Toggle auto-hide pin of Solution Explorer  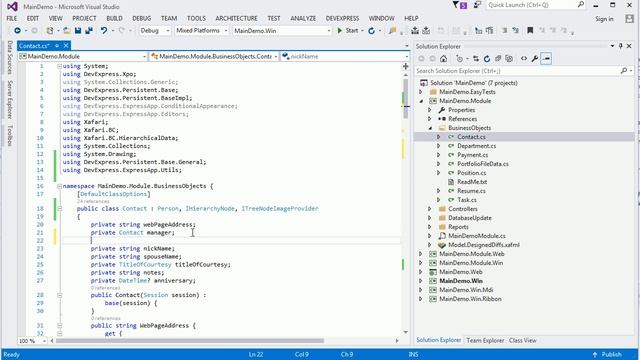pyautogui.click(x=620, y=46)
